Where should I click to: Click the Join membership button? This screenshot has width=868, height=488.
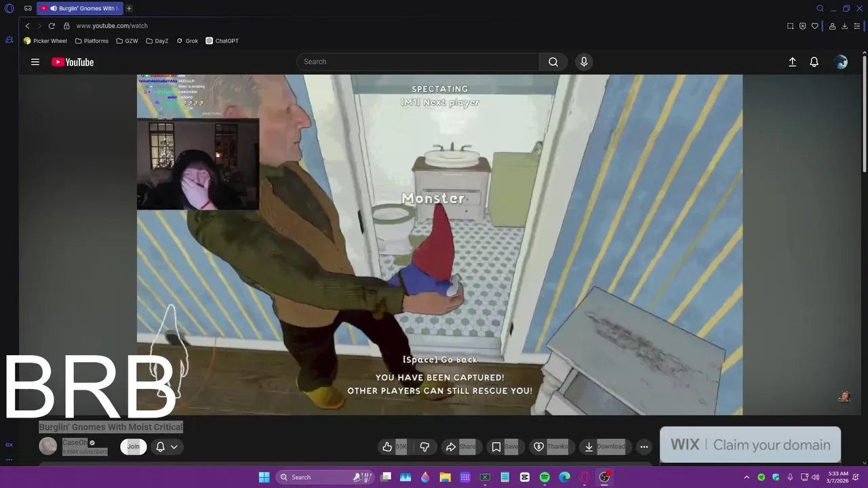point(134,447)
